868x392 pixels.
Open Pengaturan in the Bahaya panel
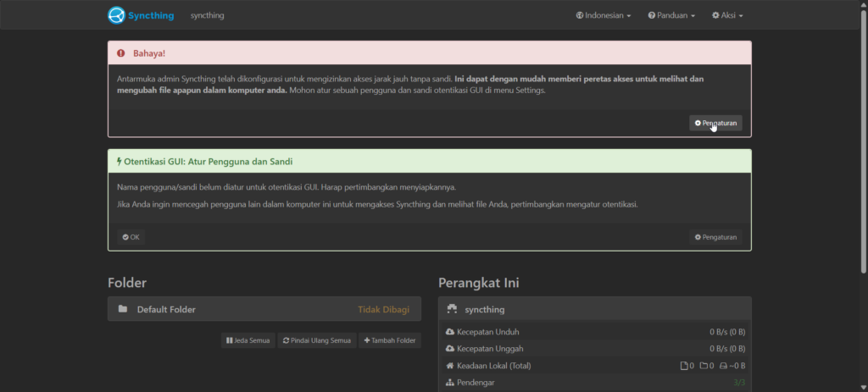click(x=715, y=124)
